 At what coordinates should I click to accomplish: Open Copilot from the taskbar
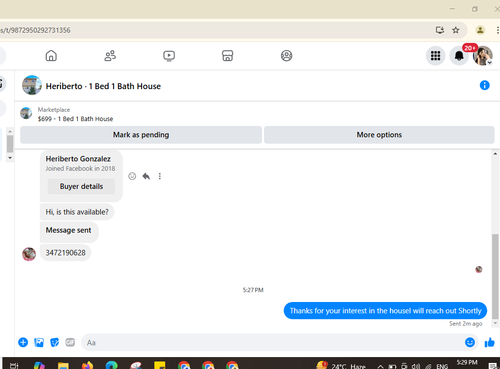[39, 365]
